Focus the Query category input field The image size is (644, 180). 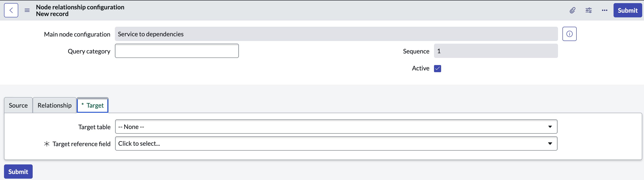point(177,51)
